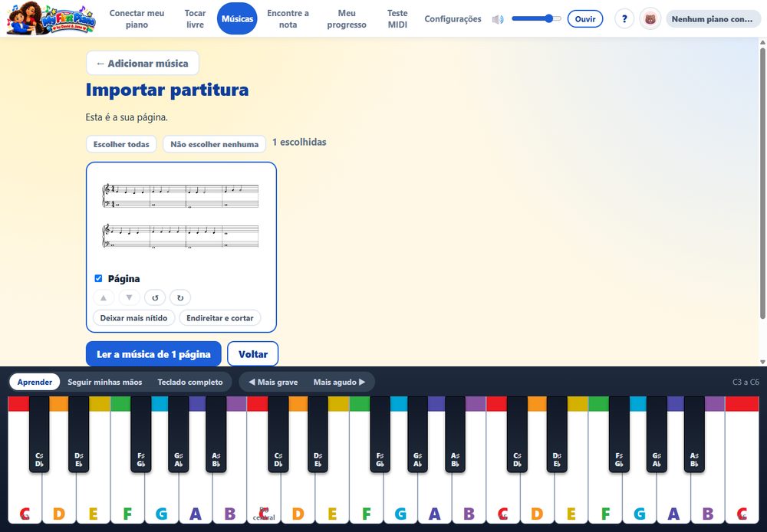The width and height of the screenshot is (767, 532).
Task: Switch to Teclado completo mode
Action: click(189, 382)
